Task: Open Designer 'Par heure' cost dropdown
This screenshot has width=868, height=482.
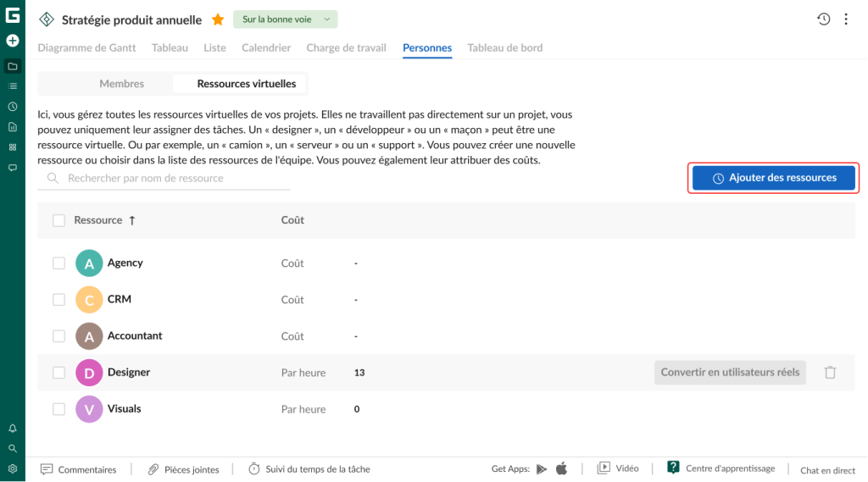Action: pyautogui.click(x=303, y=373)
